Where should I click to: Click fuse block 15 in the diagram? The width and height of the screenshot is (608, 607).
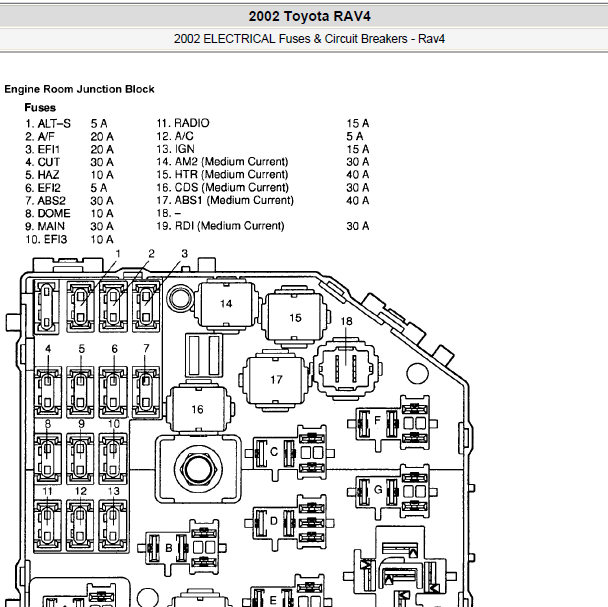pyautogui.click(x=295, y=318)
